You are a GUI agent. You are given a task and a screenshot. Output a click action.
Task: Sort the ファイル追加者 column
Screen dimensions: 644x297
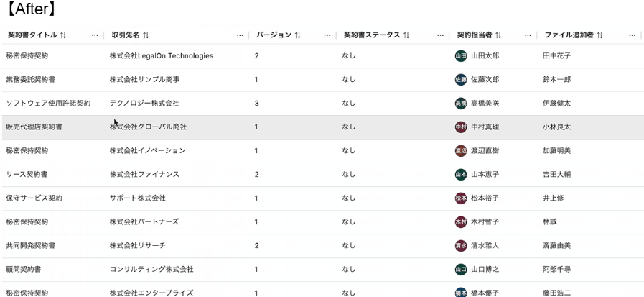tap(599, 35)
